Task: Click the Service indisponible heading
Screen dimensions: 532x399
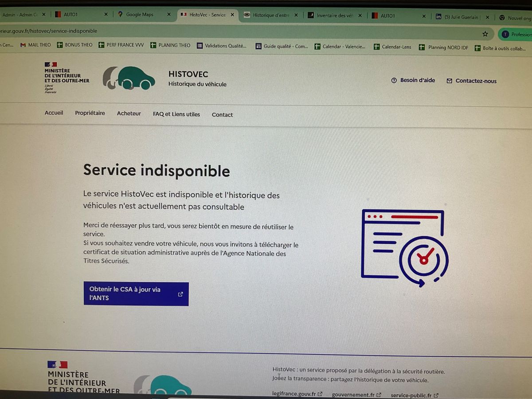Action: (156, 171)
